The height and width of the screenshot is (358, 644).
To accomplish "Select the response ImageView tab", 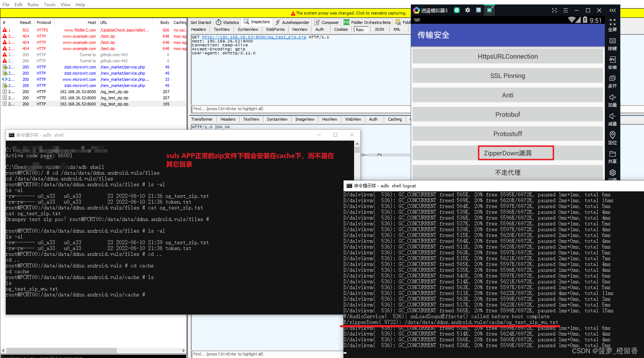I will pyautogui.click(x=304, y=119).
